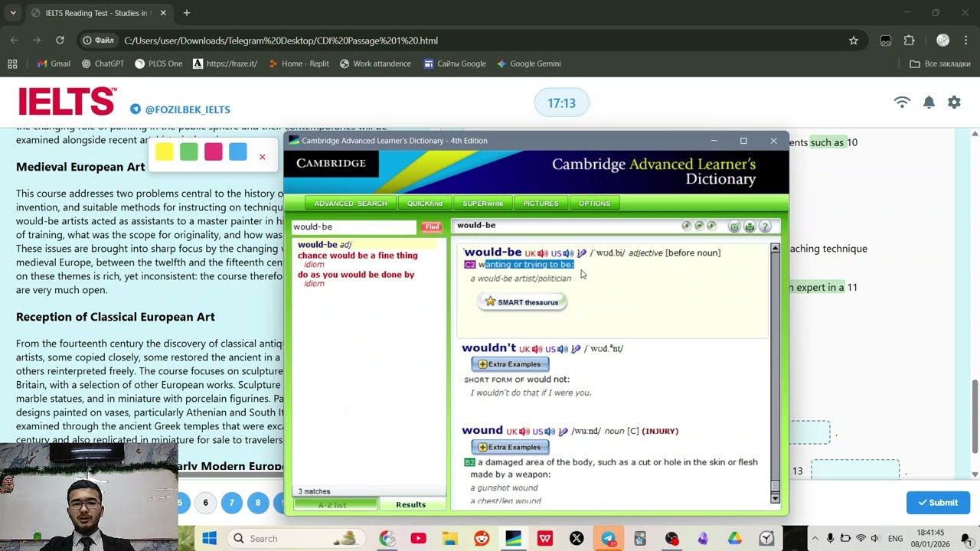The image size is (980, 551).
Task: Select the green highlight color
Action: 189,152
